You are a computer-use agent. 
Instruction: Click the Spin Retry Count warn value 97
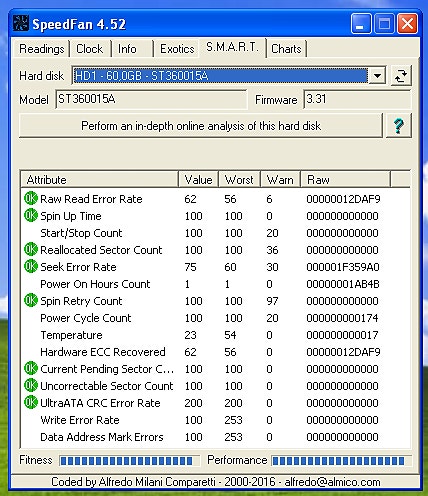point(272,301)
